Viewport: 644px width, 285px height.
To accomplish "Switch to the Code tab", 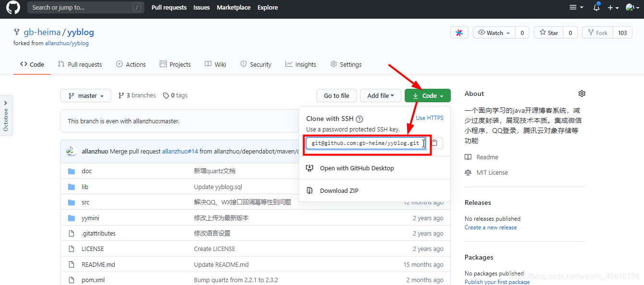I will click(32, 64).
